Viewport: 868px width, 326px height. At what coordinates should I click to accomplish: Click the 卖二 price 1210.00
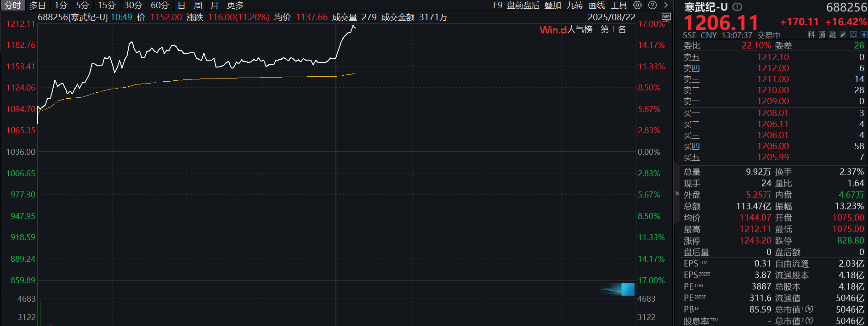(x=773, y=90)
